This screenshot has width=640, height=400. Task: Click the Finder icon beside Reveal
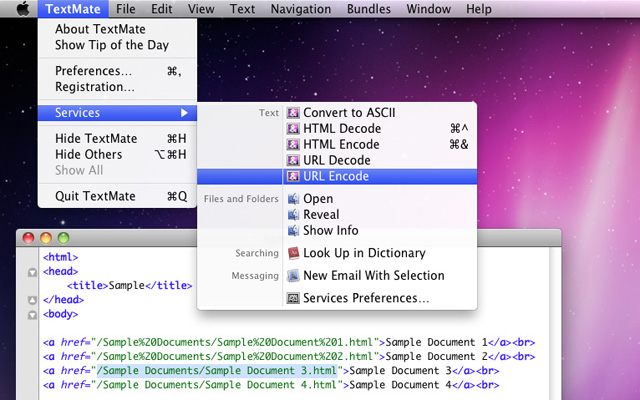[293, 215]
